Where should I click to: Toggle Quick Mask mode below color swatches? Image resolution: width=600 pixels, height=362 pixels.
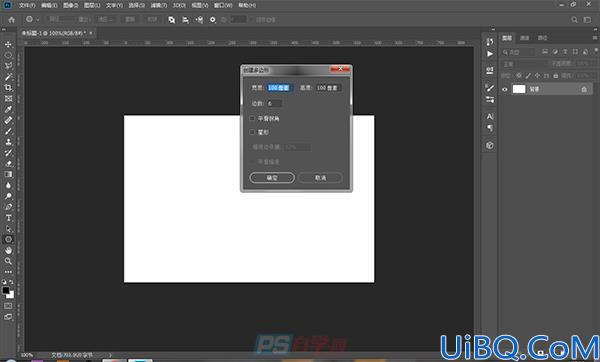tap(8, 306)
